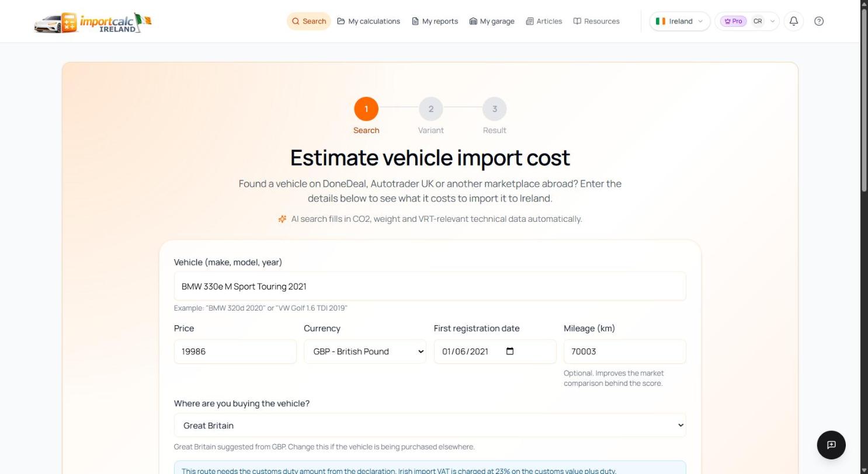868x474 pixels.
Task: Open the ImportCalc Ireland logo homepage
Action: pos(93,22)
